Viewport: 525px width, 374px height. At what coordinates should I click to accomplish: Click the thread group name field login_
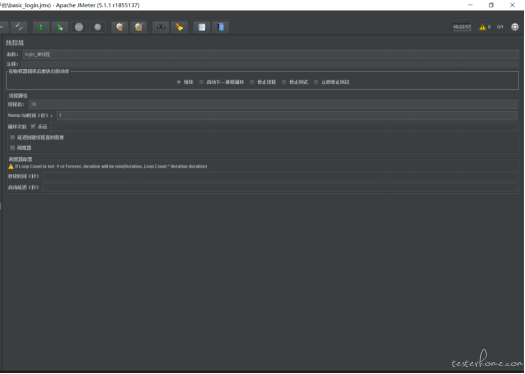271,54
